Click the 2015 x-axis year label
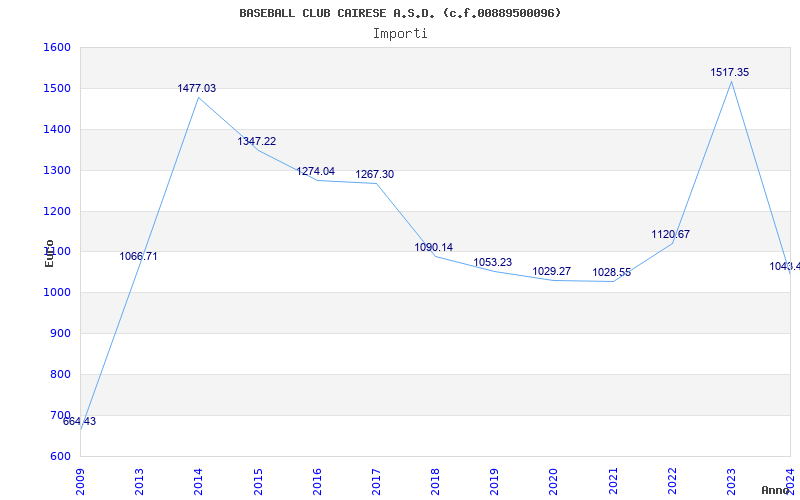 258,481
